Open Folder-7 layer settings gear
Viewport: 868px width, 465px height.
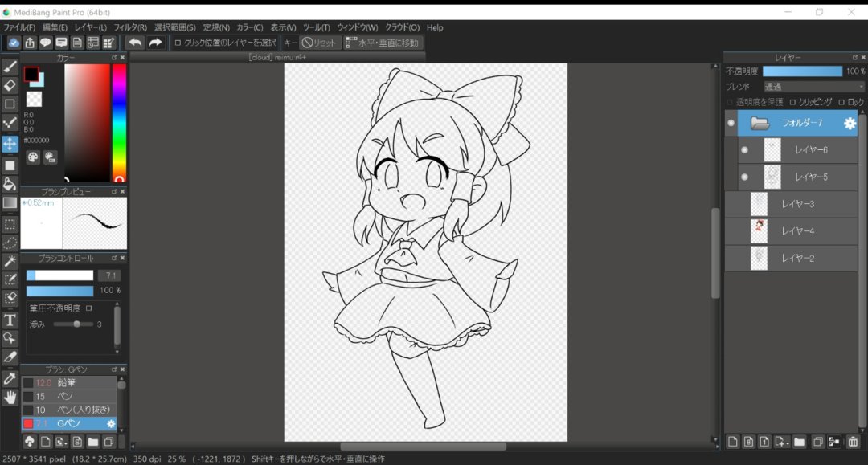(850, 124)
